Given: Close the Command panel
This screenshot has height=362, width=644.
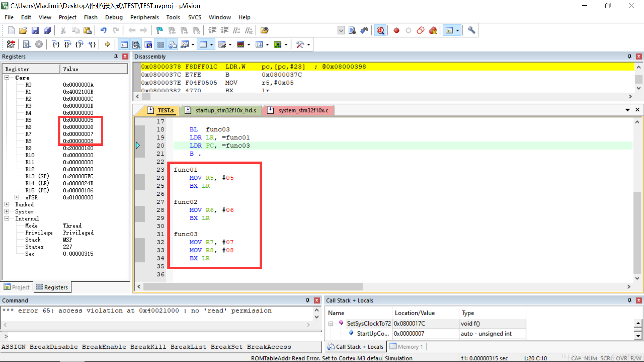Looking at the screenshot, I should (317, 300).
